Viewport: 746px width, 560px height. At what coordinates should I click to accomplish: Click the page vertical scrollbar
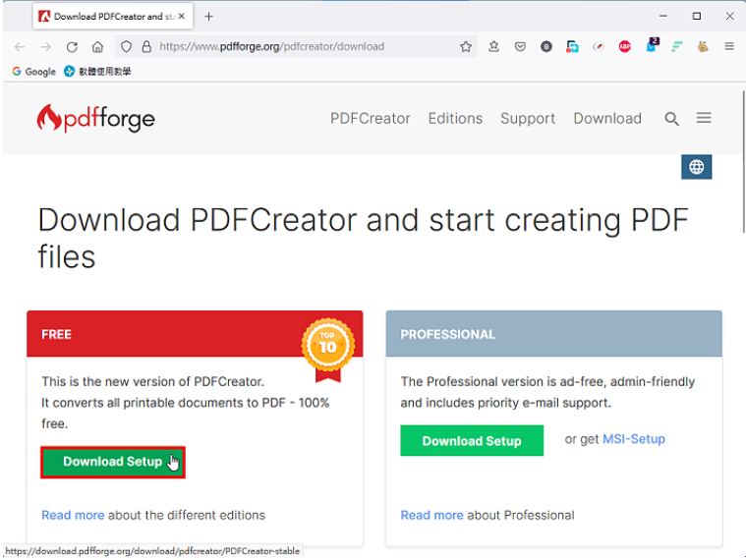click(743, 162)
